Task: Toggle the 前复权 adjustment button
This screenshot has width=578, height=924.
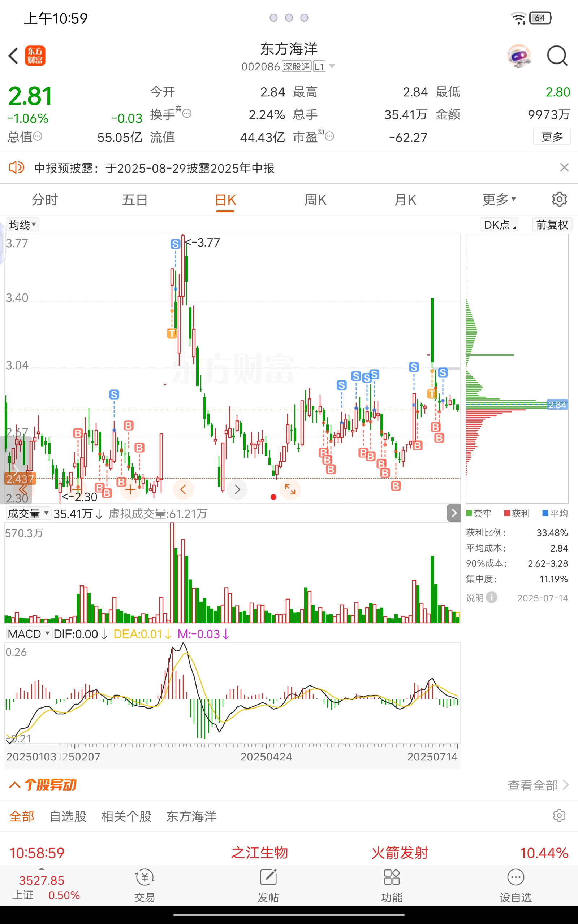Action: [552, 225]
